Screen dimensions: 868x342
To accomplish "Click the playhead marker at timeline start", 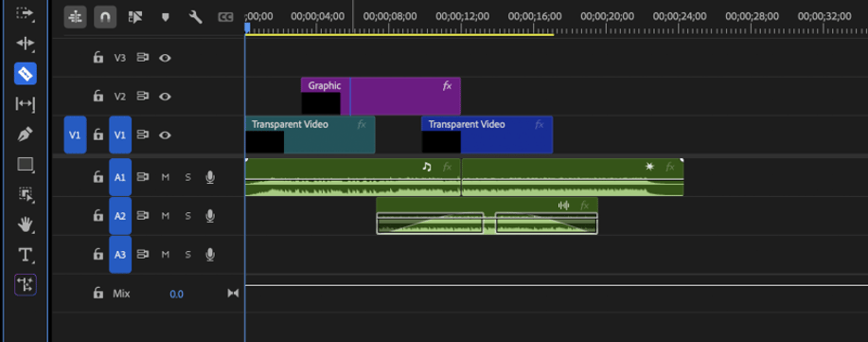I will click(247, 27).
